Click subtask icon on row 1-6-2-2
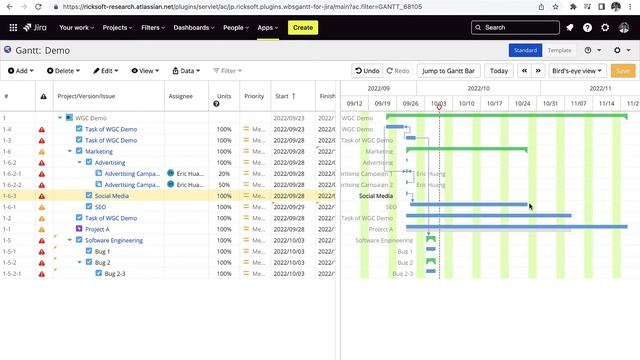The height and width of the screenshot is (360, 640). [x=99, y=184]
